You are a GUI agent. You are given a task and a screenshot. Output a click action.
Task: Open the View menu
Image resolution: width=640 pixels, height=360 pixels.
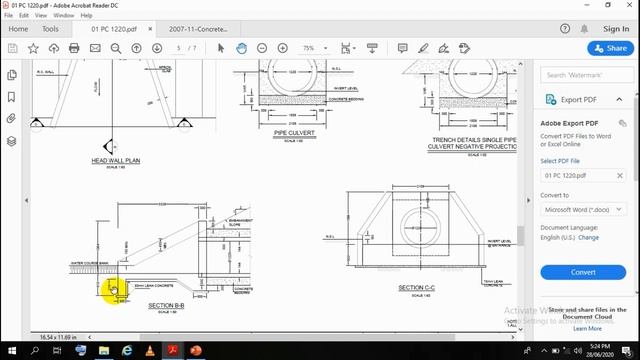click(x=41, y=15)
